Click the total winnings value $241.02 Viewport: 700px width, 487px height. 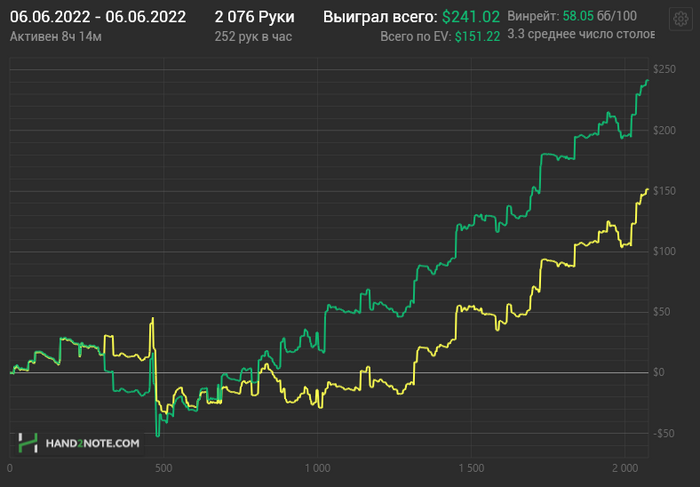click(471, 17)
